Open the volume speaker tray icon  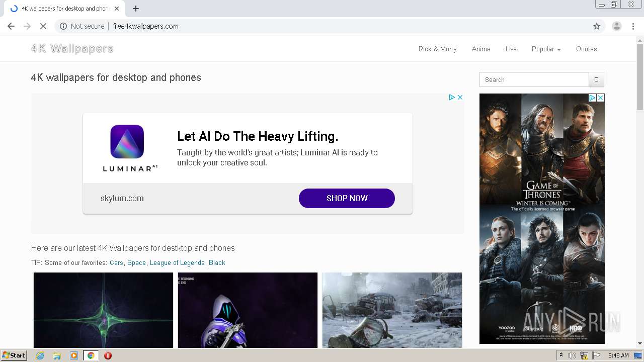[572, 355]
